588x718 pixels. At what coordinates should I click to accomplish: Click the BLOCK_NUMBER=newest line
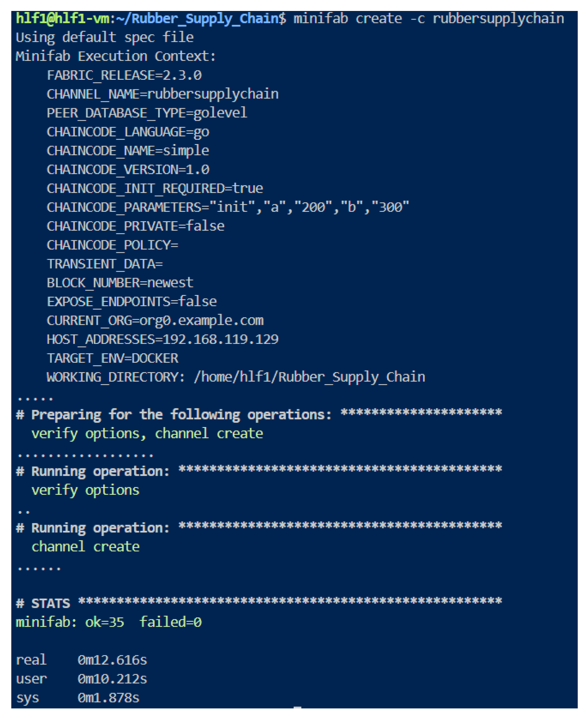click(120, 283)
